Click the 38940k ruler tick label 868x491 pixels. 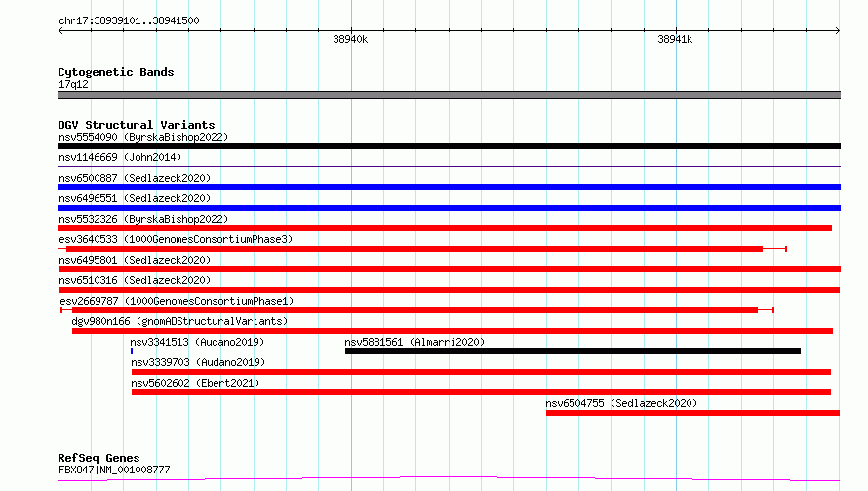pyautogui.click(x=350, y=39)
